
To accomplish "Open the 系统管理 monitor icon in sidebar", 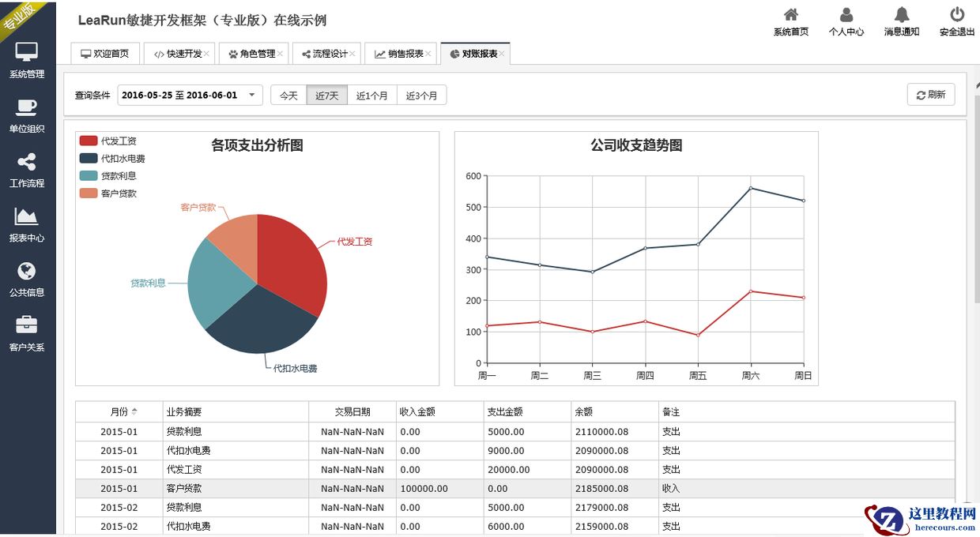I will [x=27, y=53].
